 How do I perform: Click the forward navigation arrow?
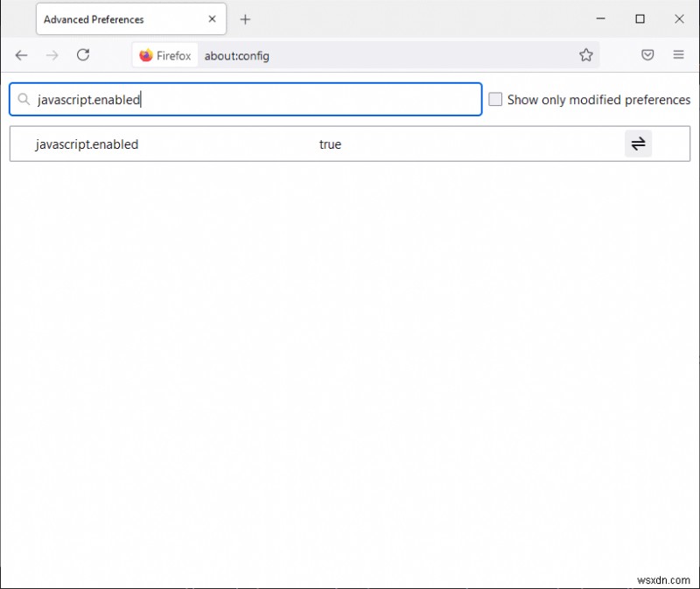click(52, 55)
